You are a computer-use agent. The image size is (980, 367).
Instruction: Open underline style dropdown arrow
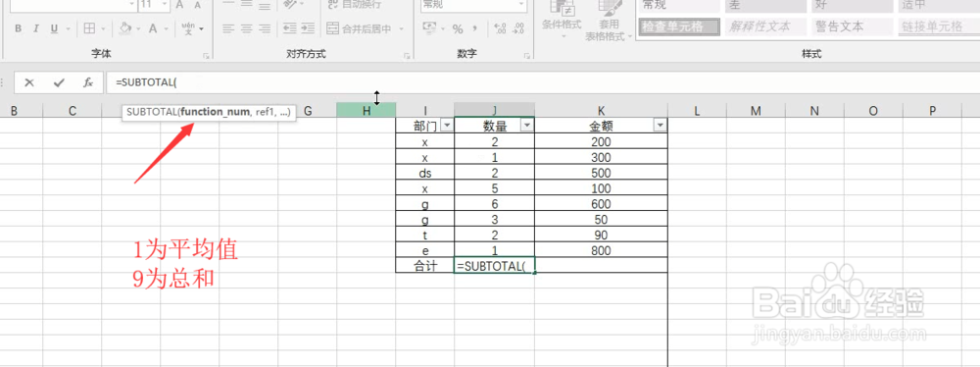click(x=68, y=28)
